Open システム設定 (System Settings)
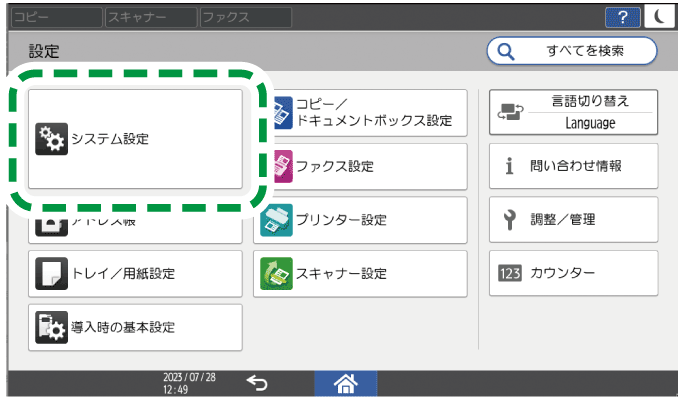679x400 pixels. [135, 139]
